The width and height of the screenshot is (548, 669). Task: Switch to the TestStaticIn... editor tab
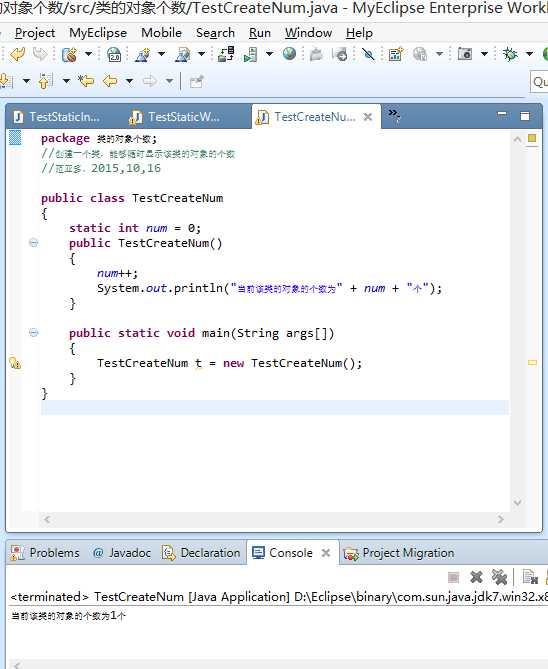point(57,117)
